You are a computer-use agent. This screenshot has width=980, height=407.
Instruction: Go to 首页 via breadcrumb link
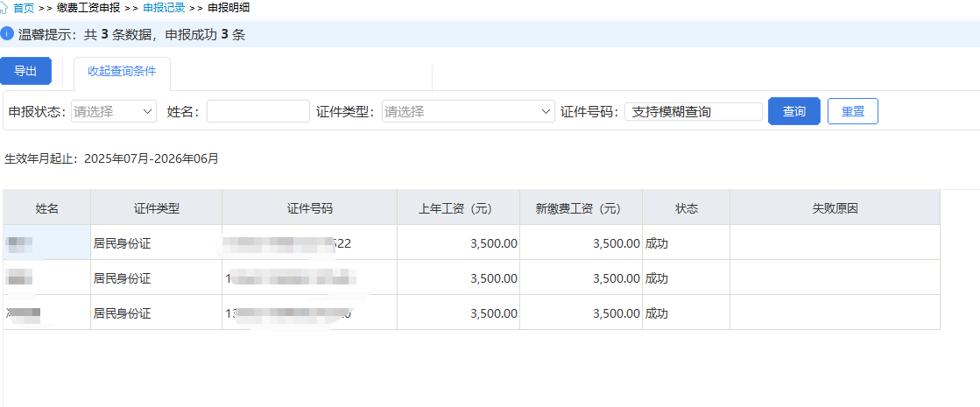(24, 8)
